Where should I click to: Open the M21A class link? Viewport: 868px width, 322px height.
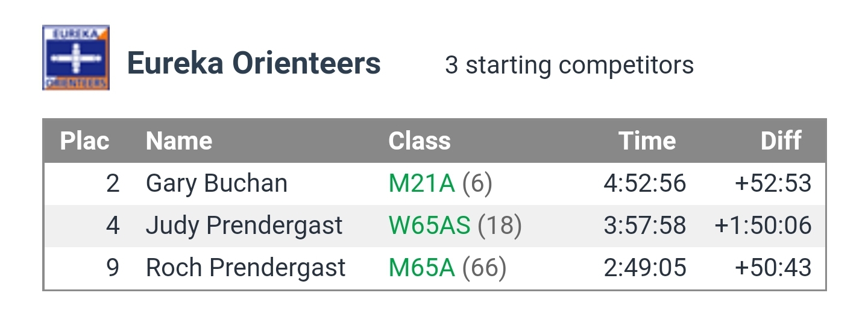pos(421,183)
